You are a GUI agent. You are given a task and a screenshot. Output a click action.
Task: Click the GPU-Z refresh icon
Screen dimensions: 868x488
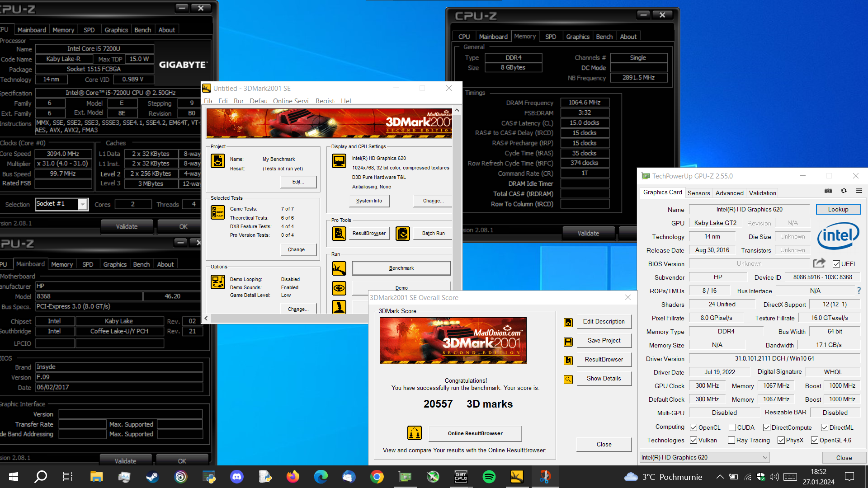[x=844, y=191]
